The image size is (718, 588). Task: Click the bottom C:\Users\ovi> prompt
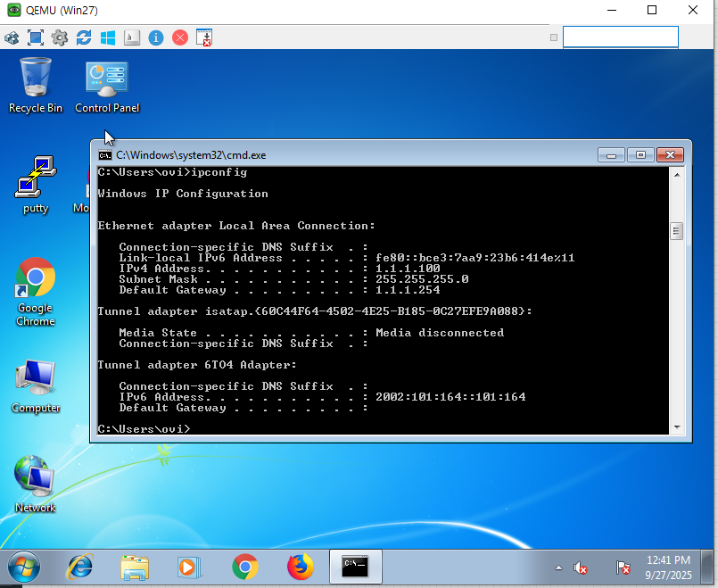(x=144, y=428)
